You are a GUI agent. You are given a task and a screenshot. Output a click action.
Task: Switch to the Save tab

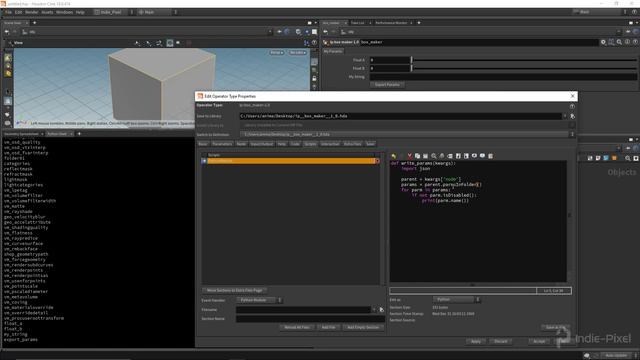tap(370, 144)
